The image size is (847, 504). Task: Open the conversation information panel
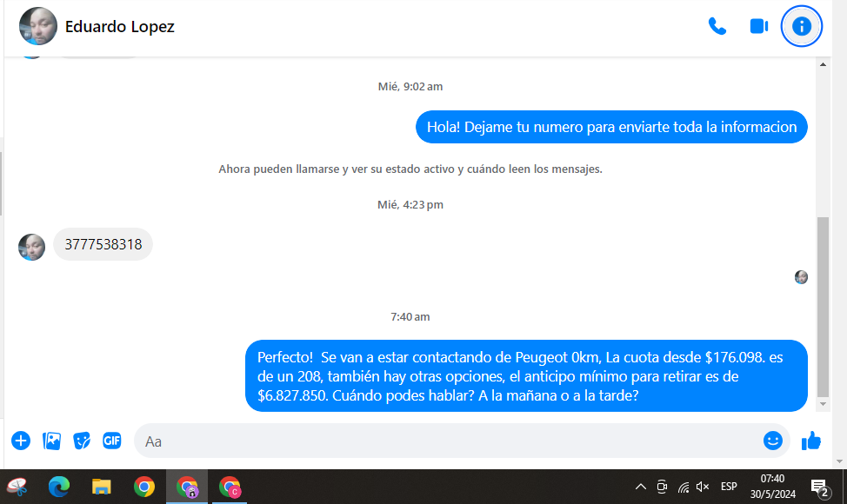coord(802,26)
